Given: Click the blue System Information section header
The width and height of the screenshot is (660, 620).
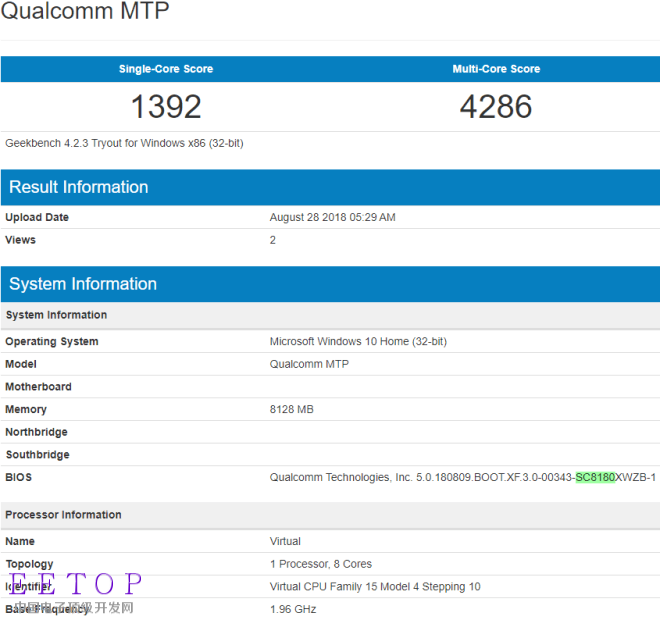Looking at the screenshot, I should pos(83,284).
